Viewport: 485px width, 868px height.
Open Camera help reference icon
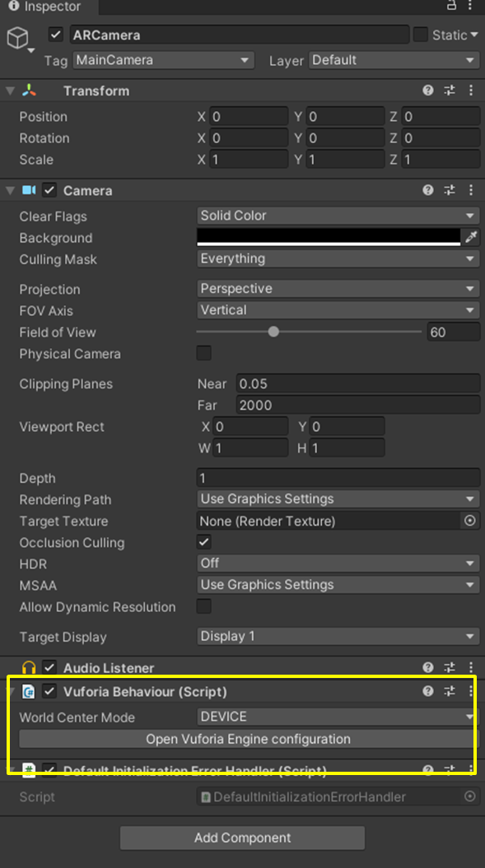point(428,190)
